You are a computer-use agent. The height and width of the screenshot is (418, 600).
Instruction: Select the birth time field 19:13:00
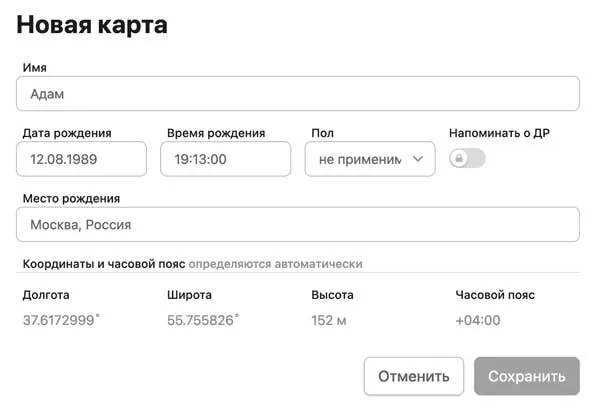click(225, 159)
